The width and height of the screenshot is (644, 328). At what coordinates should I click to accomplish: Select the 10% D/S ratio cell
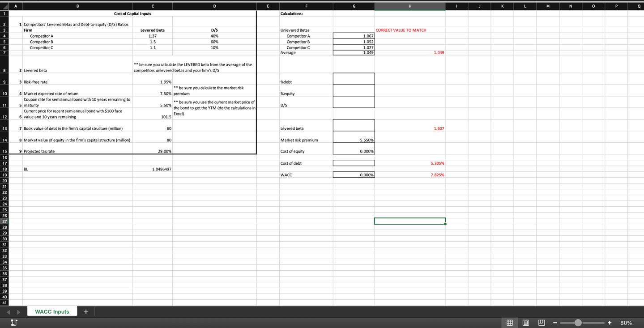click(x=214, y=47)
